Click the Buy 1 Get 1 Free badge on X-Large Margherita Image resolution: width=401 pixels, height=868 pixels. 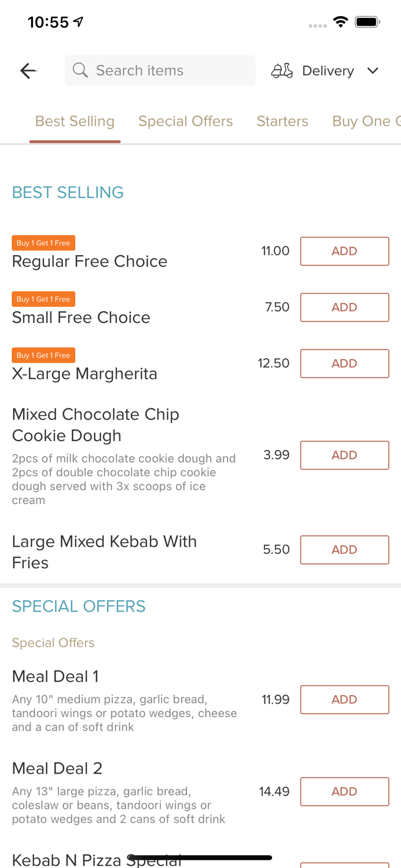pos(43,355)
